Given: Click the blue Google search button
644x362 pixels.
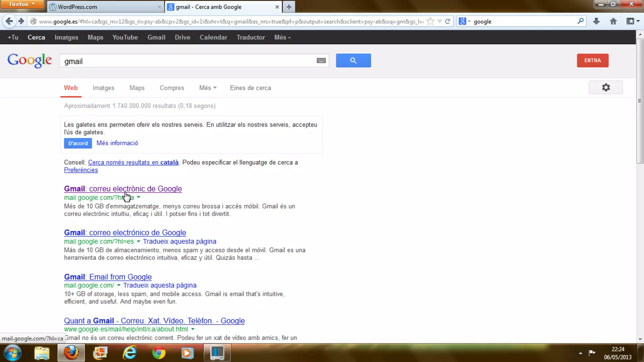Looking at the screenshot, I should (x=353, y=60).
